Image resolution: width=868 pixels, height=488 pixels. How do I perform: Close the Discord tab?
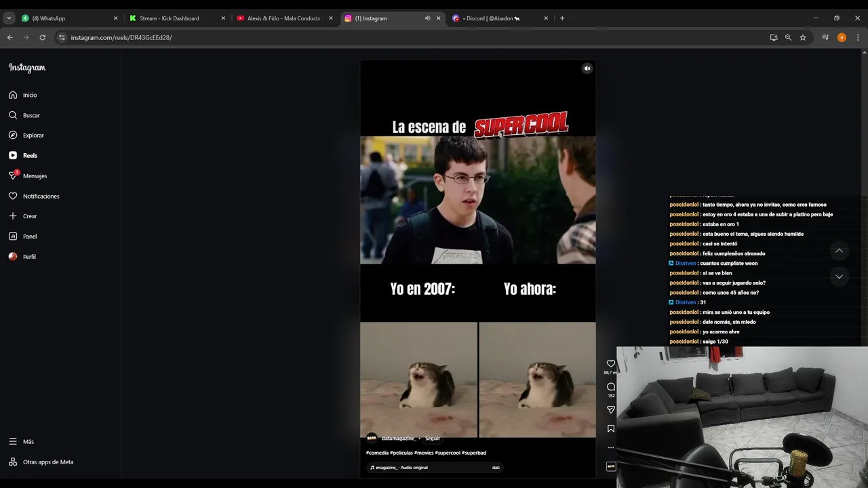tap(546, 18)
